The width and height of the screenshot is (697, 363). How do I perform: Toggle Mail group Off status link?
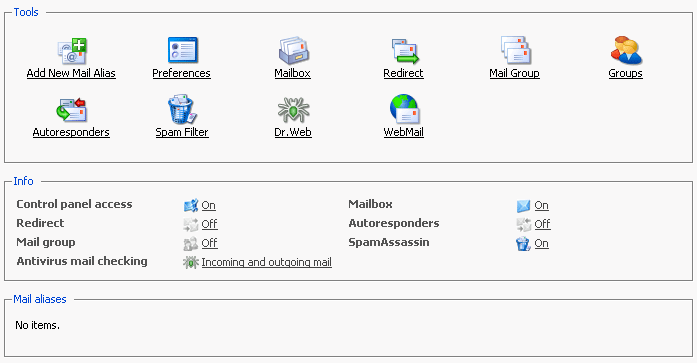[x=209, y=243]
